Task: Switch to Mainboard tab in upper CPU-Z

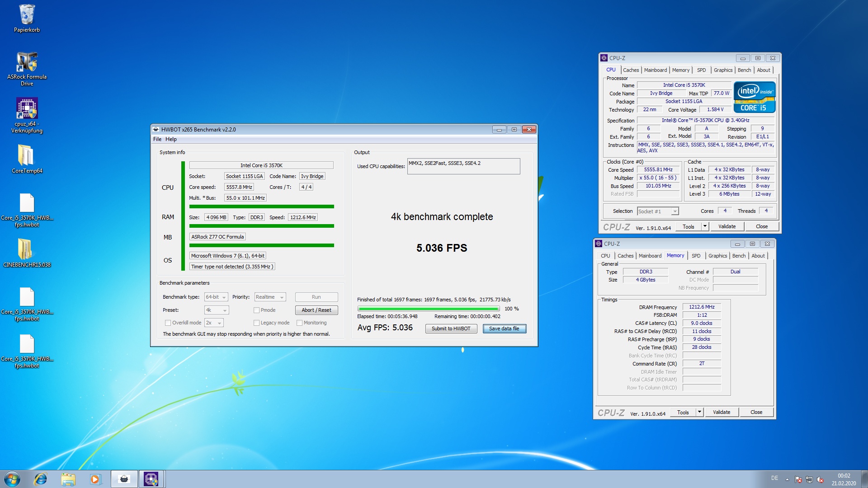Action: pyautogui.click(x=656, y=70)
